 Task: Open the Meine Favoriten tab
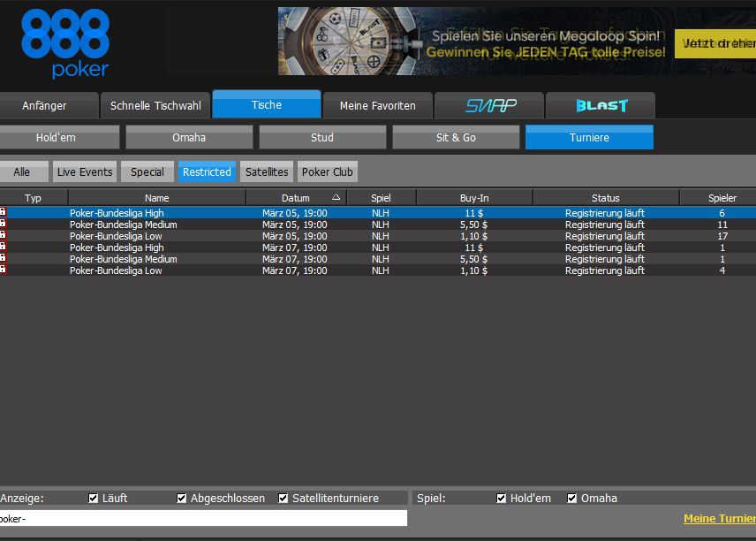(x=377, y=105)
